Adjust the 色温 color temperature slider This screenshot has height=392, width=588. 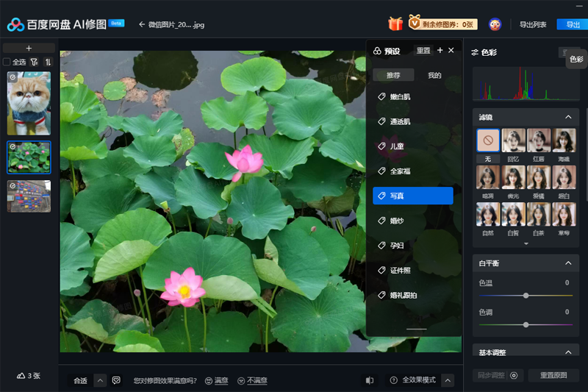526,295
